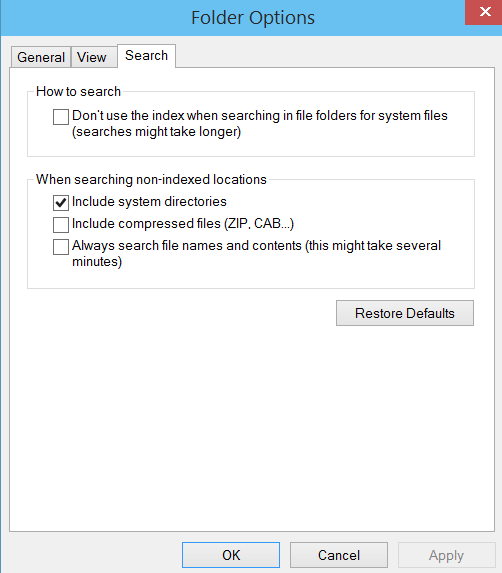Check the Always search file names and contents box

point(61,247)
